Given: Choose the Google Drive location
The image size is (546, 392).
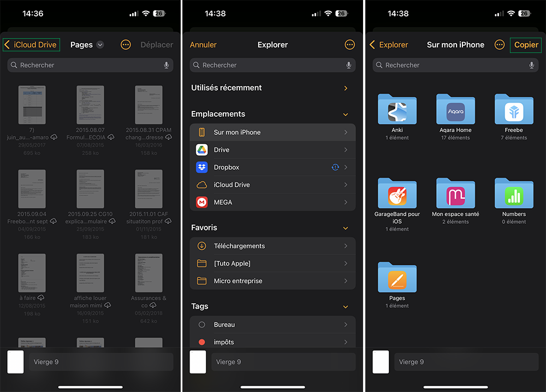Looking at the screenshot, I should (x=272, y=150).
